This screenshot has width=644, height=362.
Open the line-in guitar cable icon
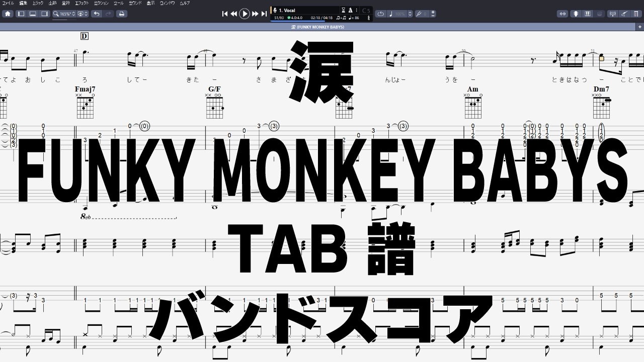point(624,14)
